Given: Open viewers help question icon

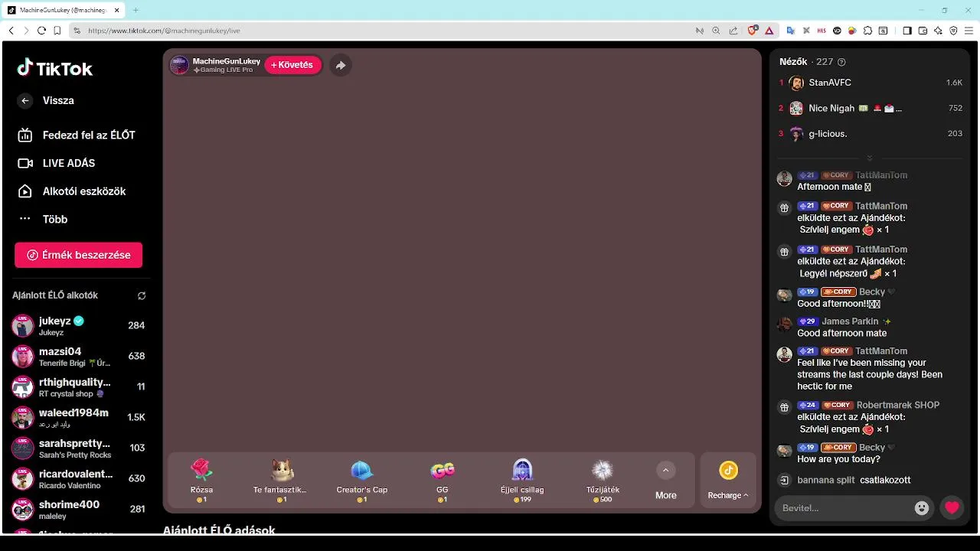Looking at the screenshot, I should point(842,62).
